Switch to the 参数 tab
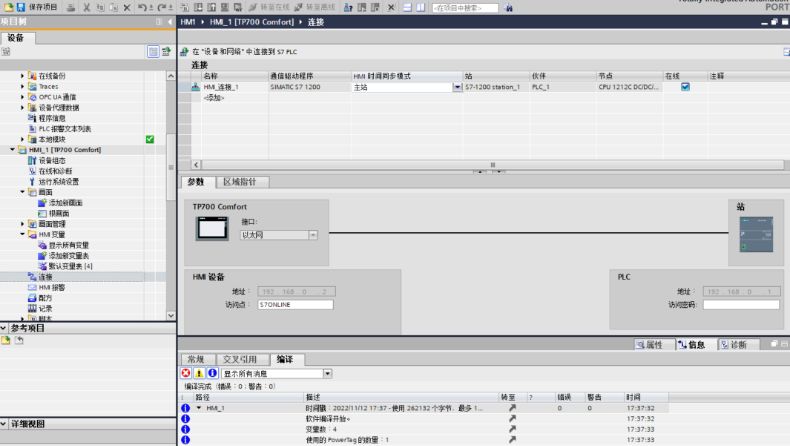The height and width of the screenshot is (446, 790). tap(196, 182)
